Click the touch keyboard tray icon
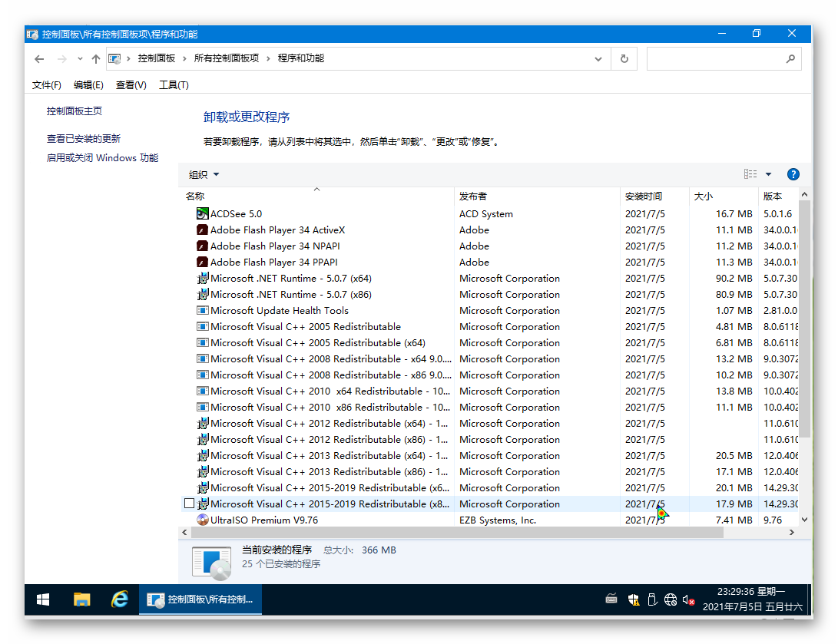 coord(611,599)
